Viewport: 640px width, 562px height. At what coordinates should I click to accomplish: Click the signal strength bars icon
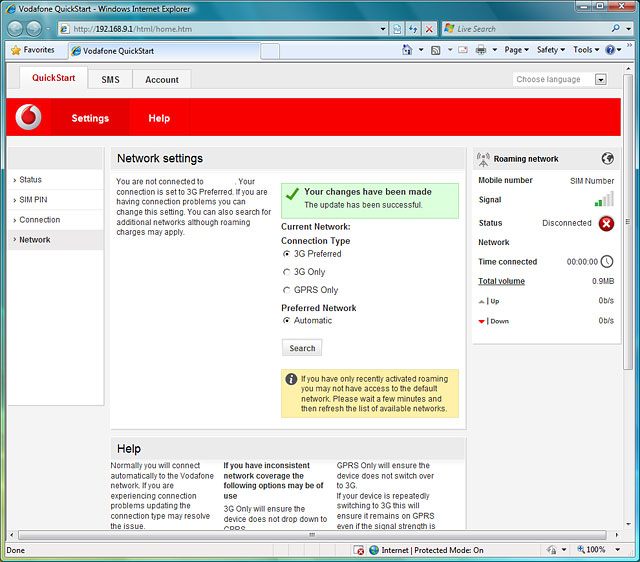[604, 200]
